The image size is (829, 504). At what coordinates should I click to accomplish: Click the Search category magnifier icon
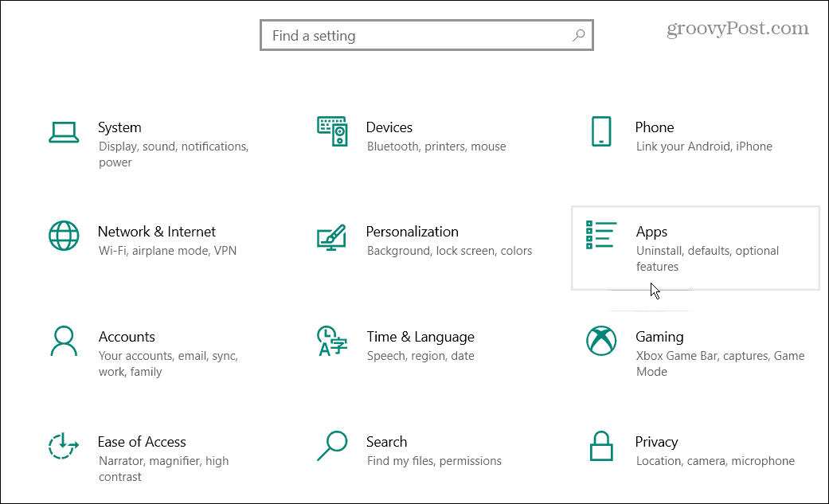pyautogui.click(x=332, y=445)
